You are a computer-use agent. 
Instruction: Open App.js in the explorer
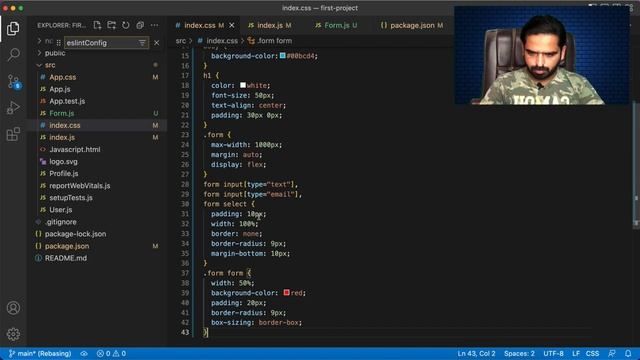60,89
